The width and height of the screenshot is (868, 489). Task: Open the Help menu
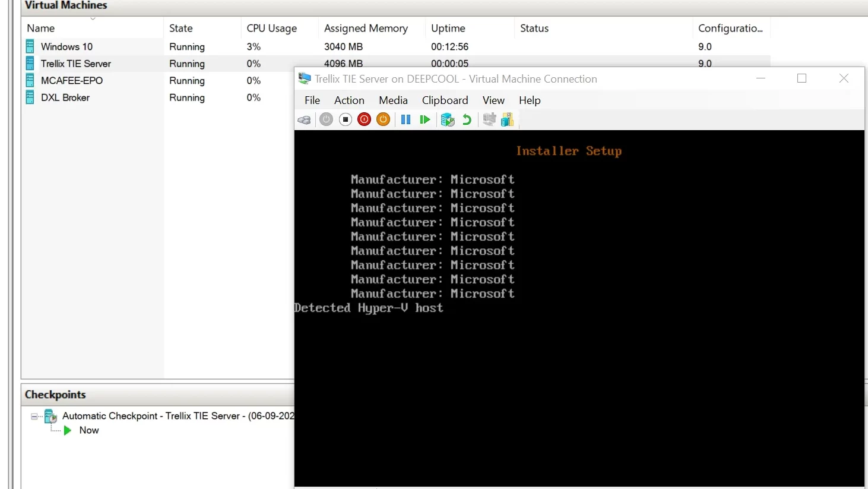tap(530, 100)
